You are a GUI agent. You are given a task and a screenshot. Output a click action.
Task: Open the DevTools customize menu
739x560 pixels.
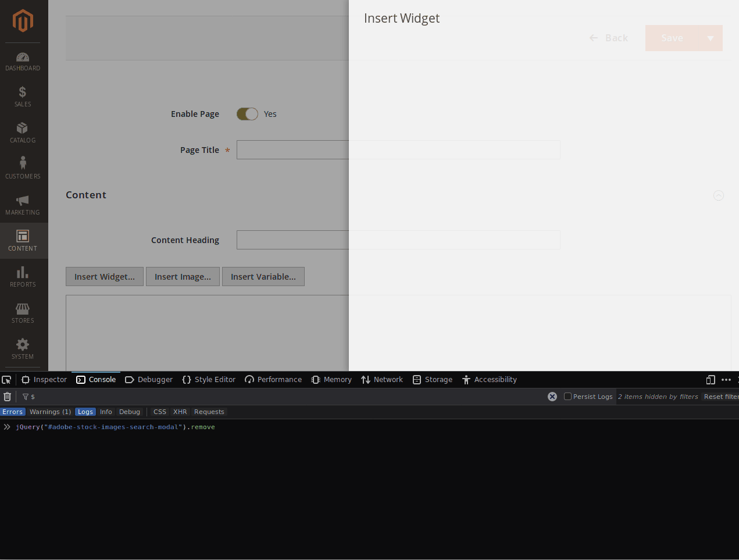pos(726,380)
